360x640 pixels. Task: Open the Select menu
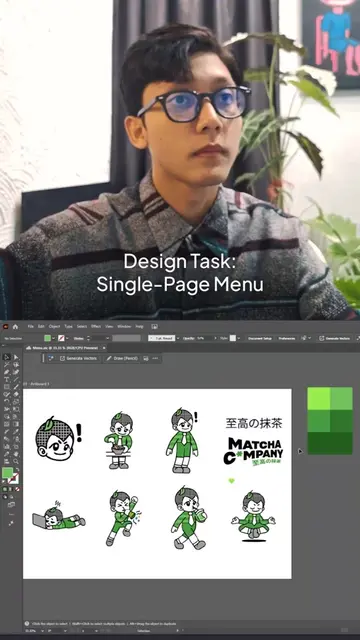[82, 327]
